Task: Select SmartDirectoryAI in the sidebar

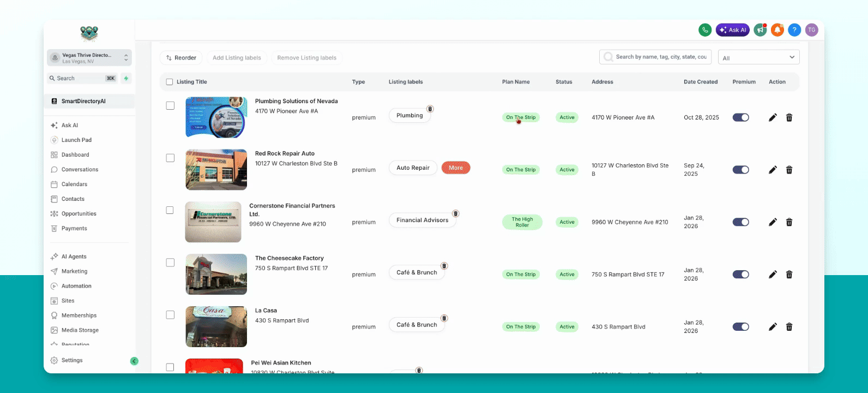Action: (89, 101)
